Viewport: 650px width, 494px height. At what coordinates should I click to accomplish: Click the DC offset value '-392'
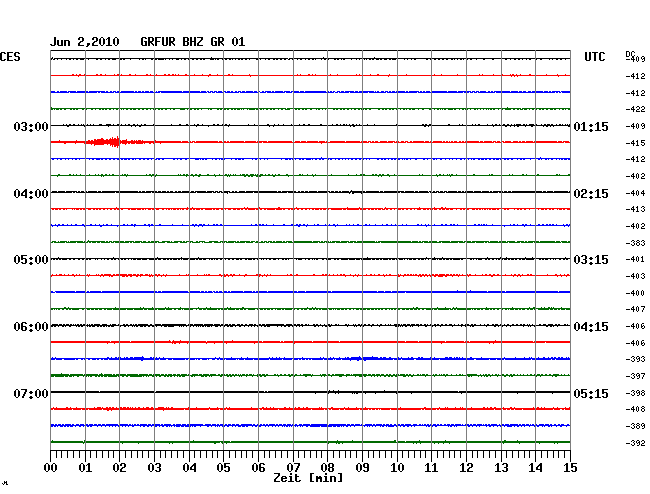pos(635,443)
